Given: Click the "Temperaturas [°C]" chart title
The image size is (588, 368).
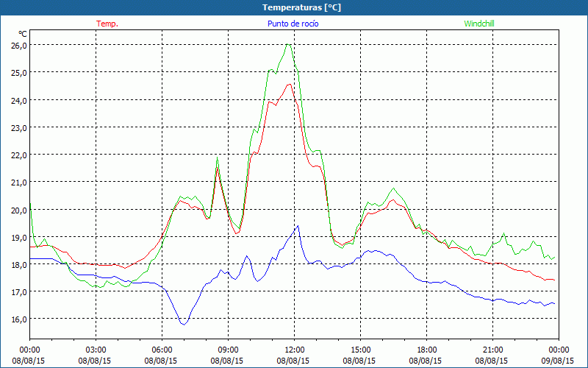Looking at the screenshot, I should 301,7.
